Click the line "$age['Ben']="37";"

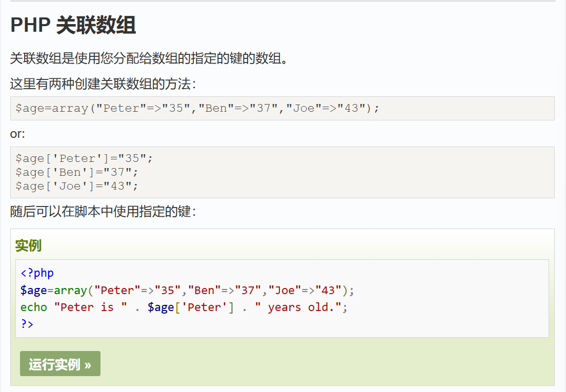[x=76, y=172]
